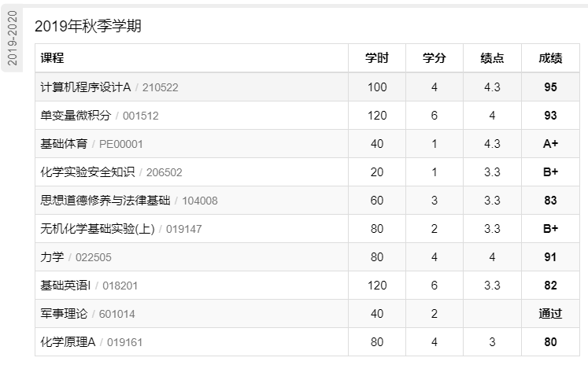588x365 pixels.
Task: Click the 学时 column header
Action: pyautogui.click(x=377, y=58)
